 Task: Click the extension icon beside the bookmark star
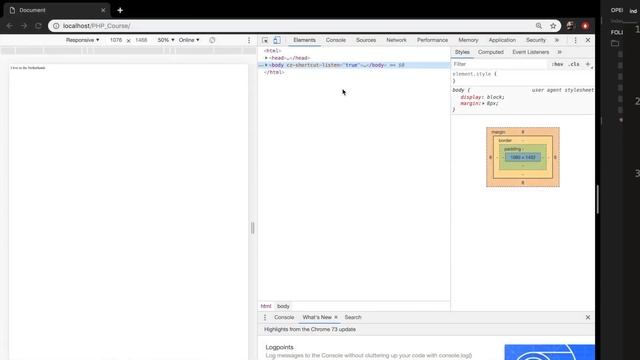(570, 26)
